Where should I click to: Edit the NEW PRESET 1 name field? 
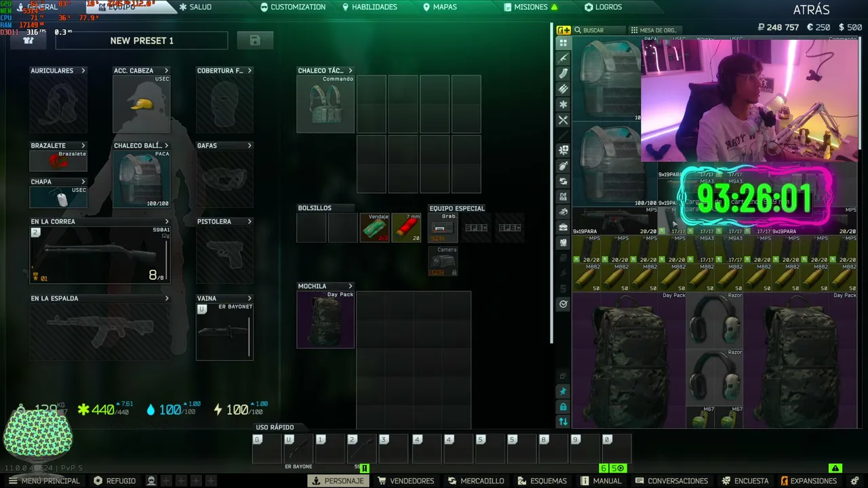click(142, 41)
